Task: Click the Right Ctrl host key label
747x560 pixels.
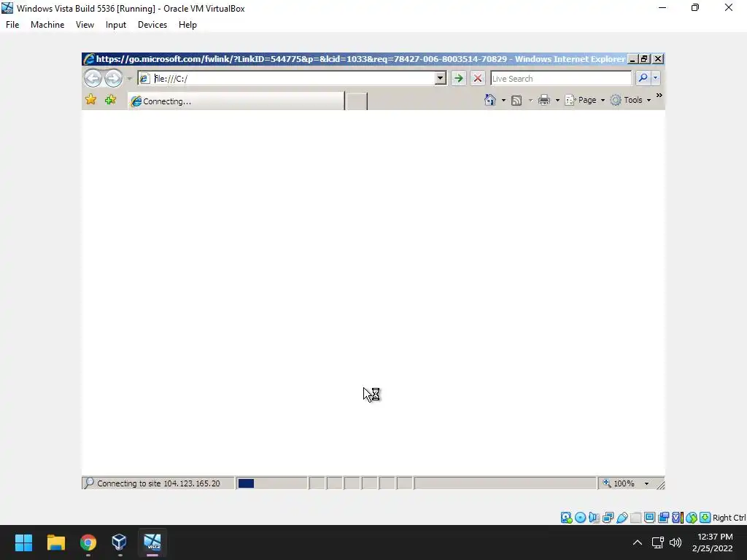Action: pos(729,518)
